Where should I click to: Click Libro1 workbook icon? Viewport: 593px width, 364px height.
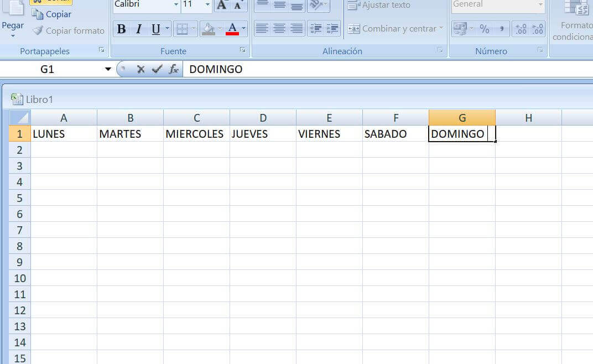point(17,99)
